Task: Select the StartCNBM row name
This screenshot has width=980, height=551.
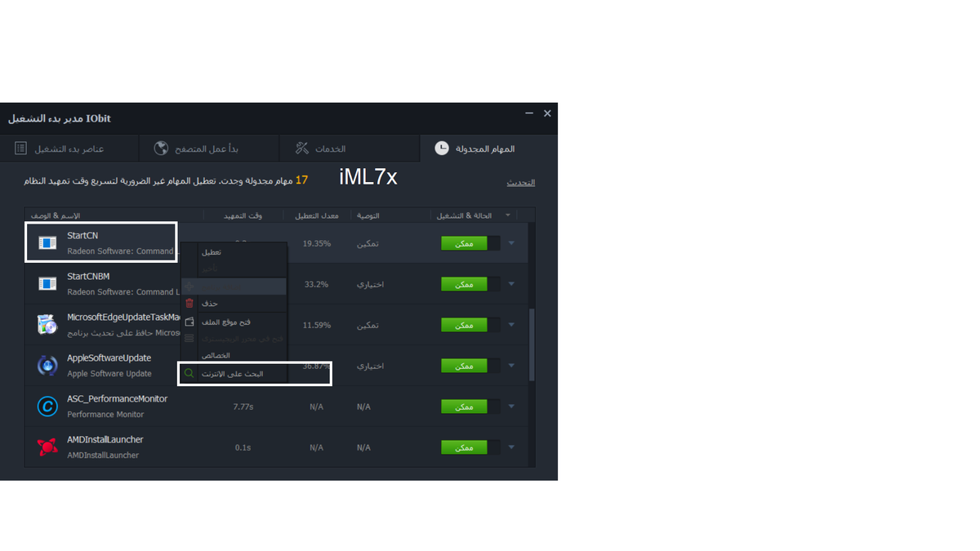Action: tap(88, 276)
